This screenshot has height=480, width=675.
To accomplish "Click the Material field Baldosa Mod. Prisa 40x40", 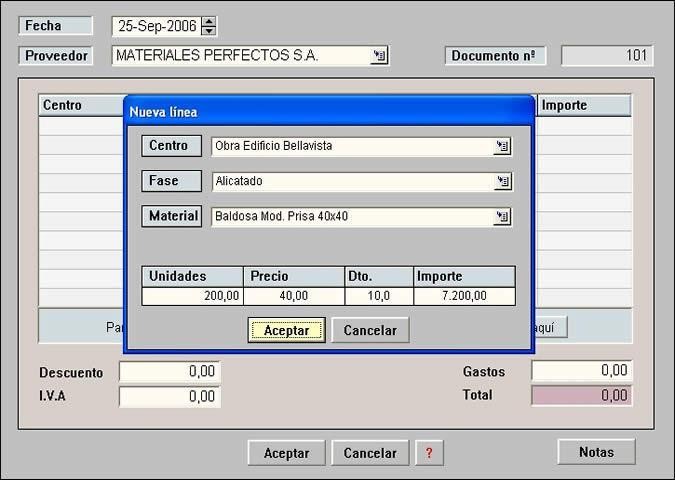I will pos(350,217).
